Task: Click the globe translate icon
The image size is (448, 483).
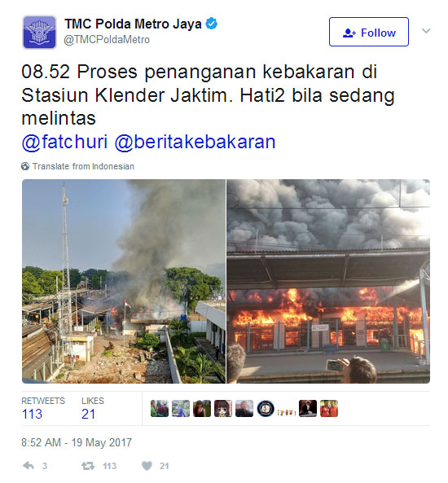Action: point(25,166)
